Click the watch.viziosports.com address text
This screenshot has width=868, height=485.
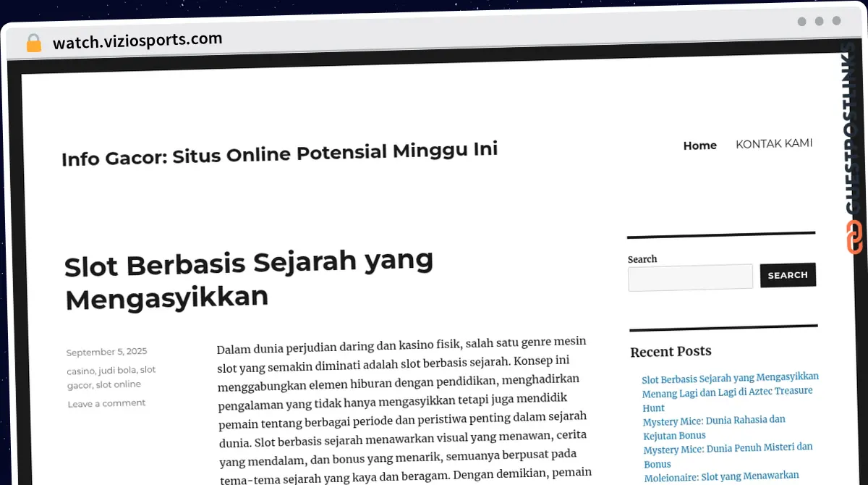coord(137,41)
